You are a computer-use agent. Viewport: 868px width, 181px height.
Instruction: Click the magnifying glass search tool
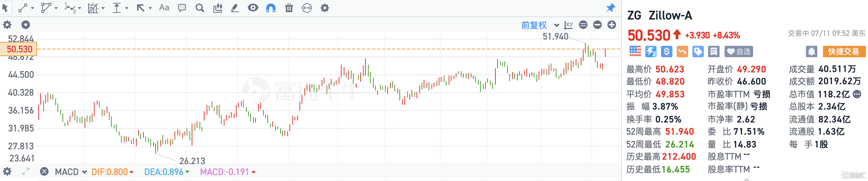click(x=200, y=8)
